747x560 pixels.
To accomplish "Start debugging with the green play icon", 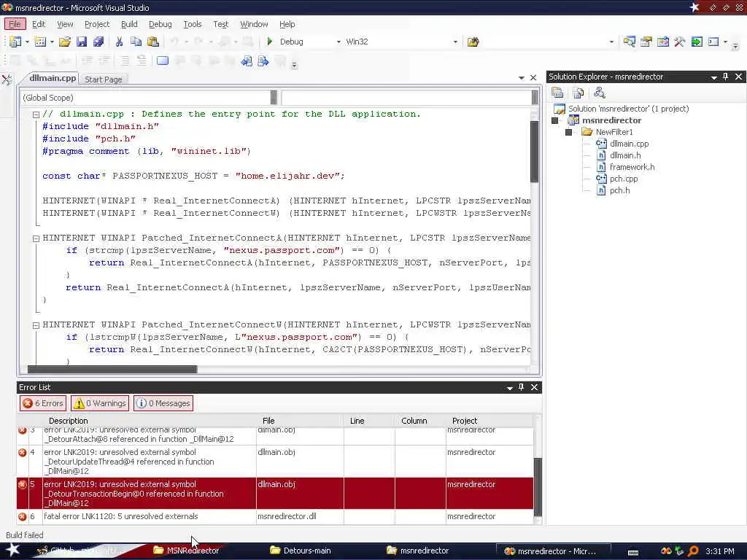I will tap(270, 42).
